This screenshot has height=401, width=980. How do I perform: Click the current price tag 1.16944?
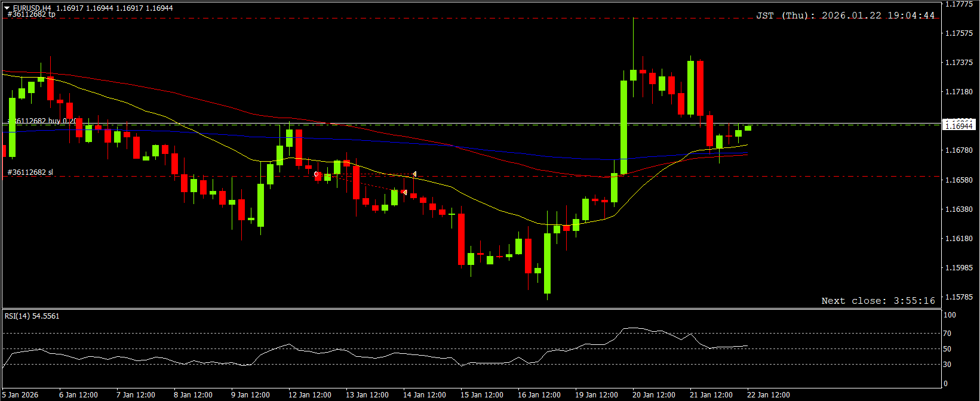(959, 125)
